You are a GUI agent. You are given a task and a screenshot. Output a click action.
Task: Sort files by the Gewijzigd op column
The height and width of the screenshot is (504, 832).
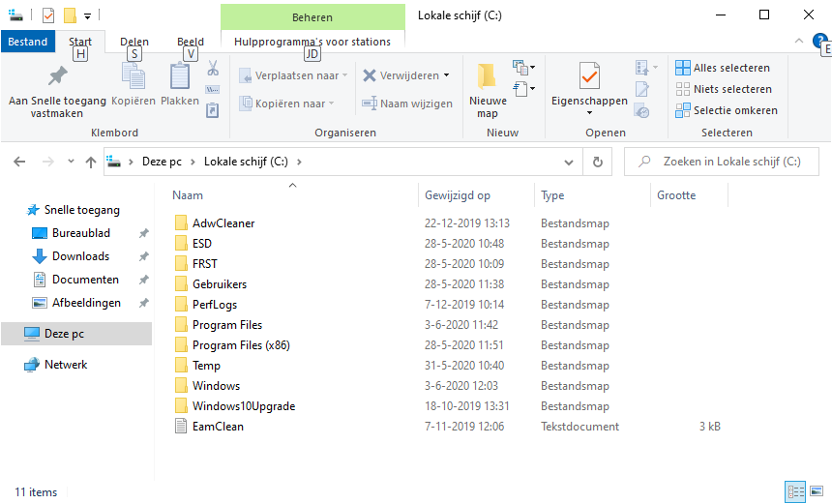click(458, 195)
